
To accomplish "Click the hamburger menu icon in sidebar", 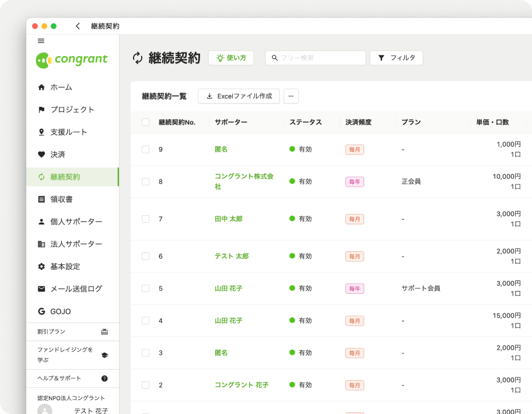I will [41, 41].
